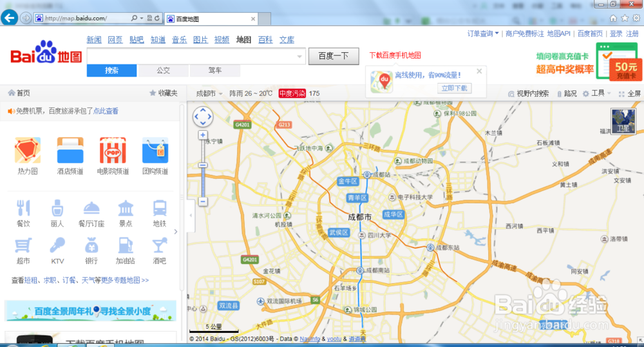Select the 地铁 subway category icon
This screenshot has height=347, width=644.
(160, 208)
